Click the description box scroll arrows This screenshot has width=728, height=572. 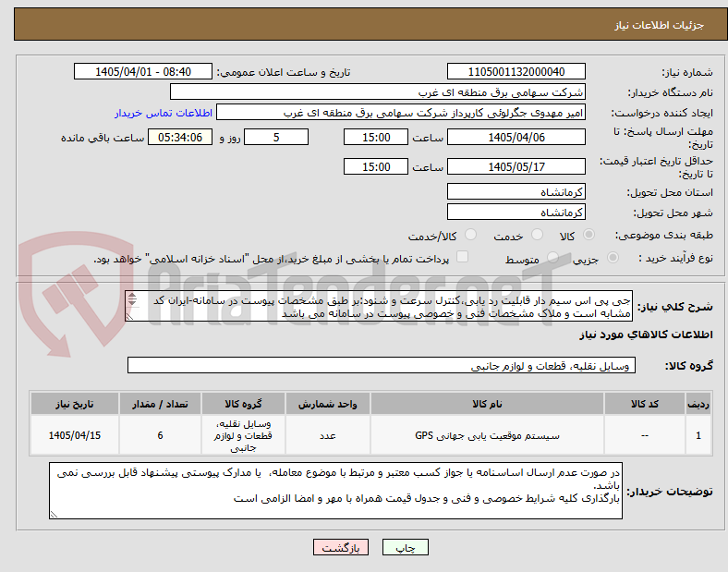pyautogui.click(x=132, y=299)
